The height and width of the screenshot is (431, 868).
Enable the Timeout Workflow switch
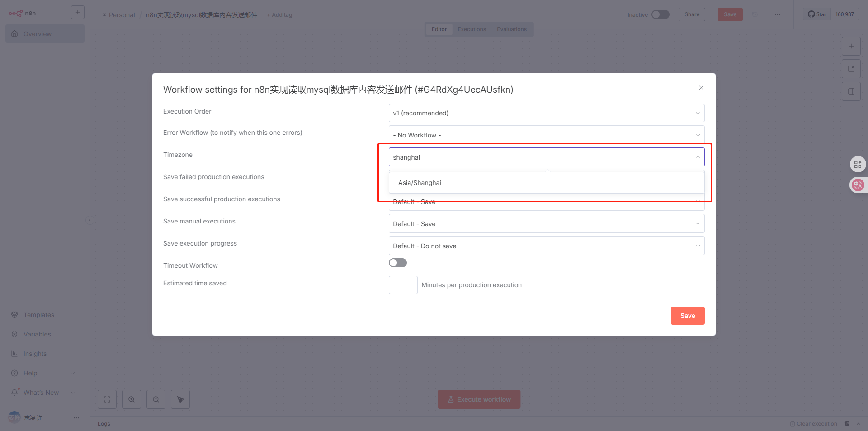(398, 263)
